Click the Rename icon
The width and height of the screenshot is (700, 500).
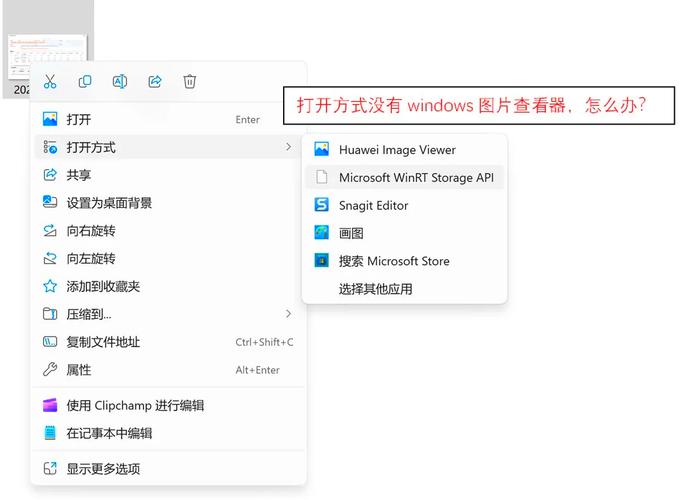pyautogui.click(x=120, y=82)
